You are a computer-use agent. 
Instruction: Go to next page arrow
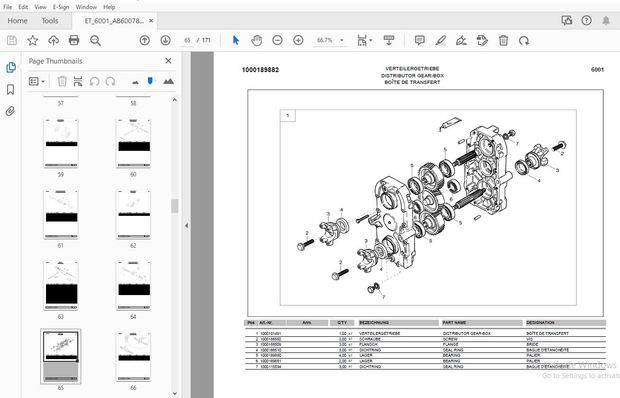pos(165,40)
